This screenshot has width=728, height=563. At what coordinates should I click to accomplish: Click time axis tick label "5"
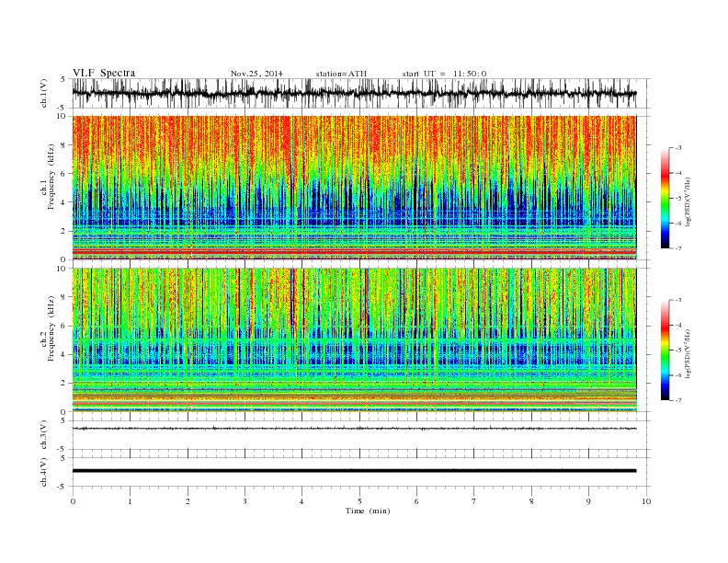tap(359, 501)
